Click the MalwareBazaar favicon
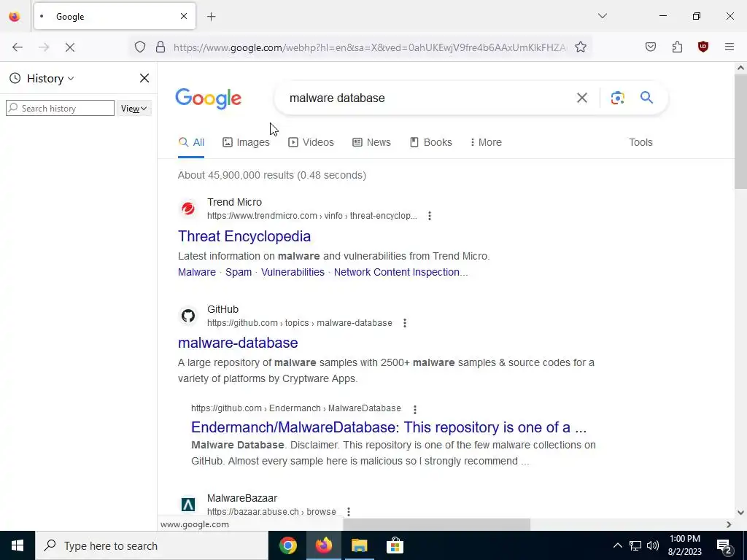The height and width of the screenshot is (560, 747). point(188,505)
